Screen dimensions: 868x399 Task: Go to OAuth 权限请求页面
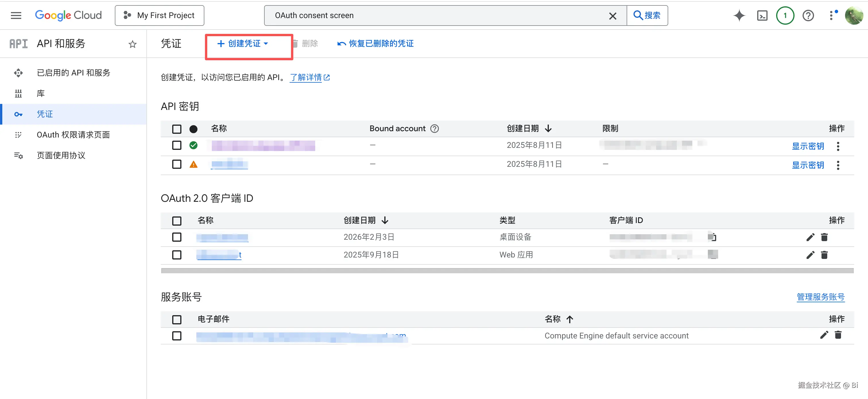point(73,134)
